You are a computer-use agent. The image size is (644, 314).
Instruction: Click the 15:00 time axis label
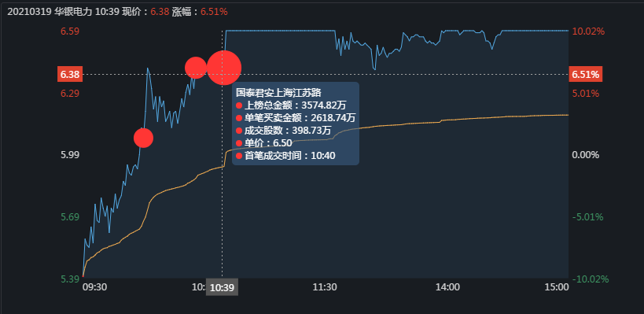click(x=558, y=287)
